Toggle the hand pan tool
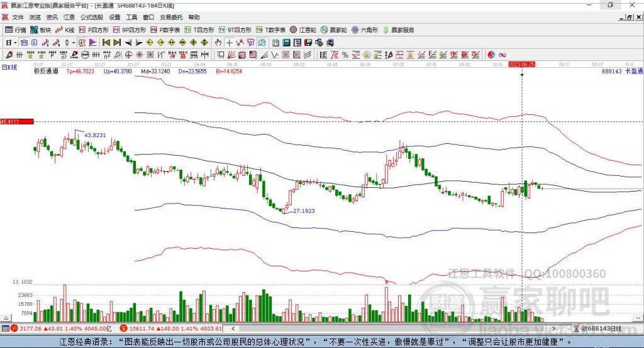The image size is (644, 348). tap(218, 43)
